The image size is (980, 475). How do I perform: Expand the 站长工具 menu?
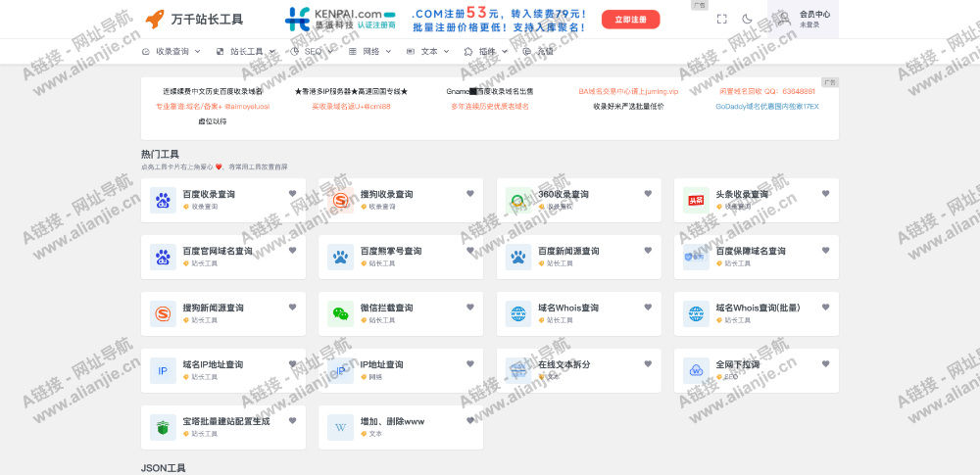coord(246,52)
